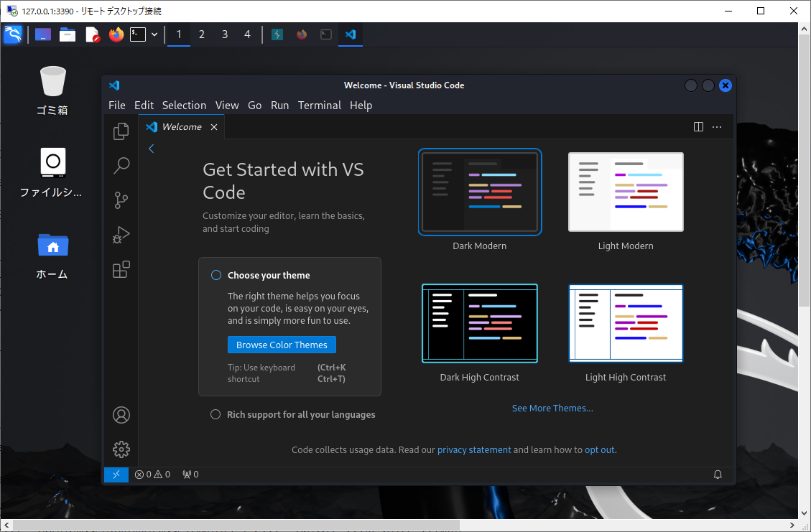Open the Run and Debug view
The image size is (811, 532).
point(121,235)
